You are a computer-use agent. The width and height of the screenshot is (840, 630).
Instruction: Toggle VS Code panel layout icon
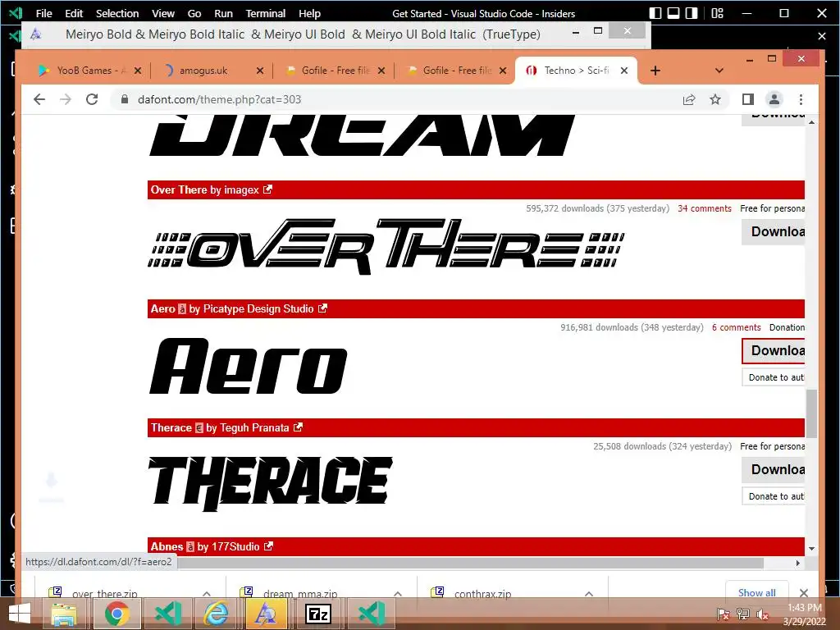point(673,13)
